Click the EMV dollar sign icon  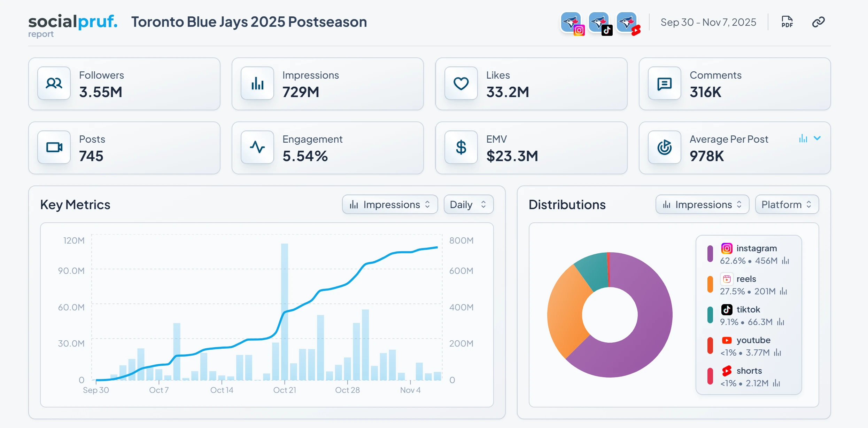point(461,147)
